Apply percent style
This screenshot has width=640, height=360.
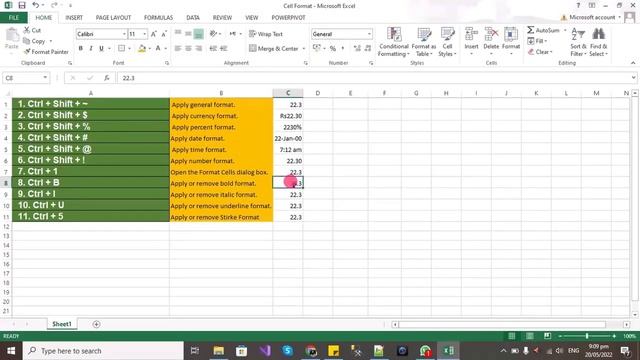tap(333, 49)
